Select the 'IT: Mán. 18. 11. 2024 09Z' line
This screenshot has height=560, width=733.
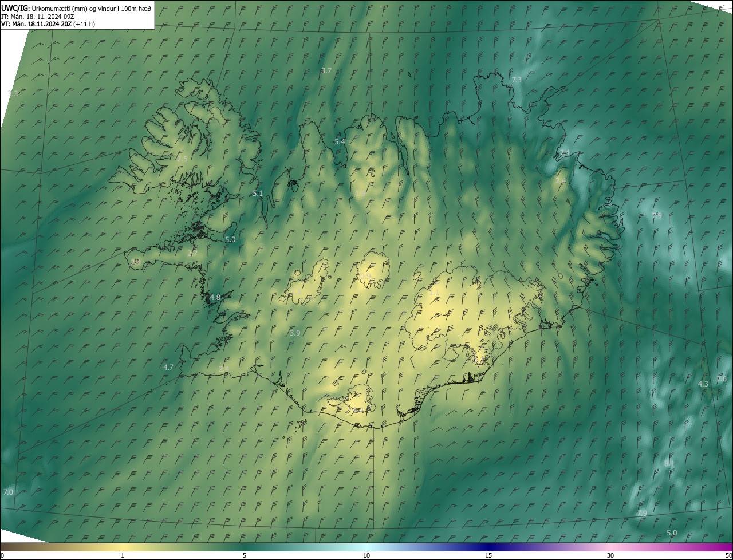(37, 16)
